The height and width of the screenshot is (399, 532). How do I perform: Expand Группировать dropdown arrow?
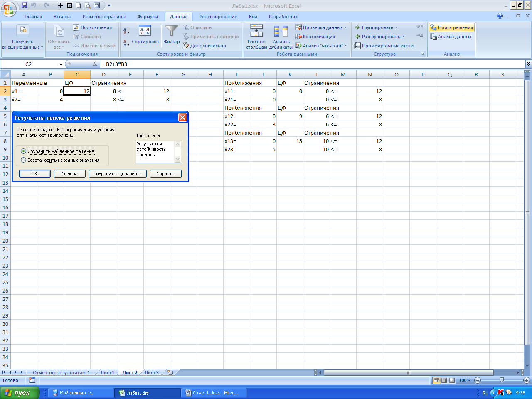[396, 27]
